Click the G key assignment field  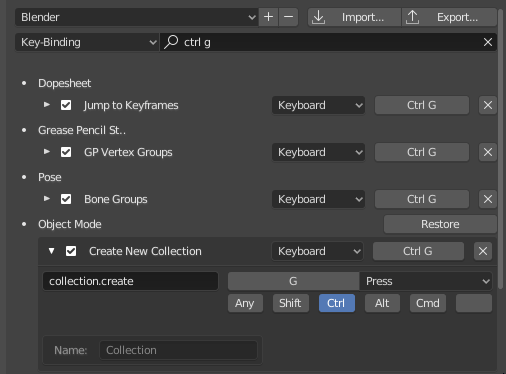(293, 281)
